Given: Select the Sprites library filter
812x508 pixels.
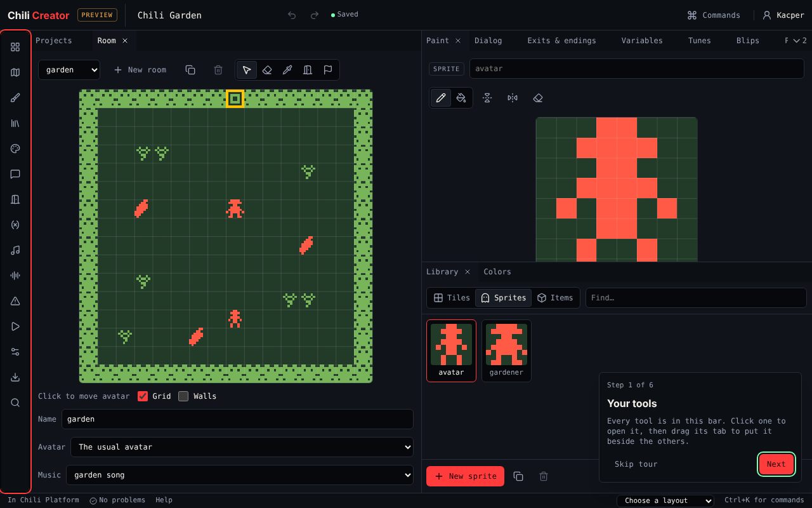Looking at the screenshot, I should click(504, 298).
